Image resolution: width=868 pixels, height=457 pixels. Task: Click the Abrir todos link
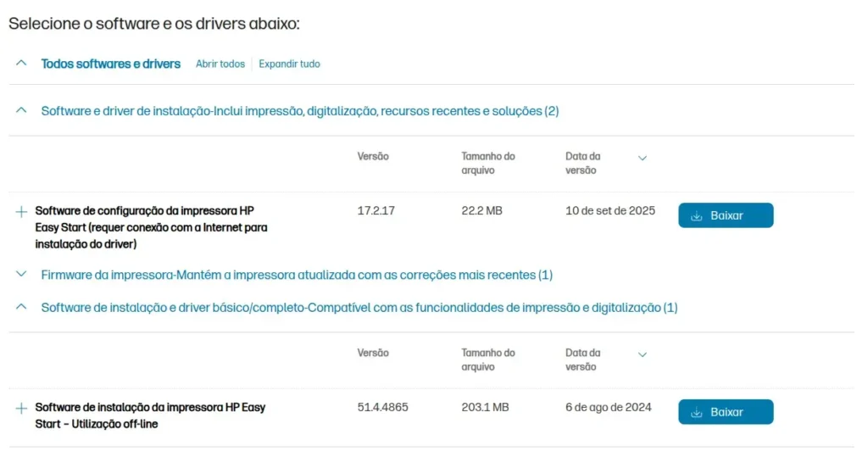pos(220,64)
